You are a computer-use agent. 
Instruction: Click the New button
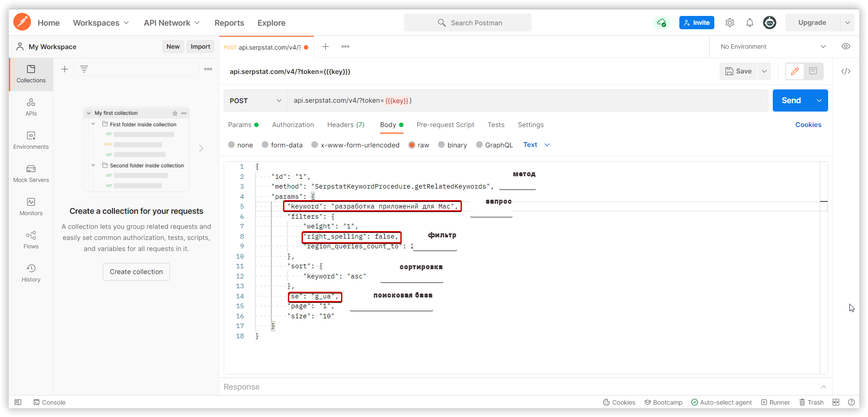pos(173,46)
